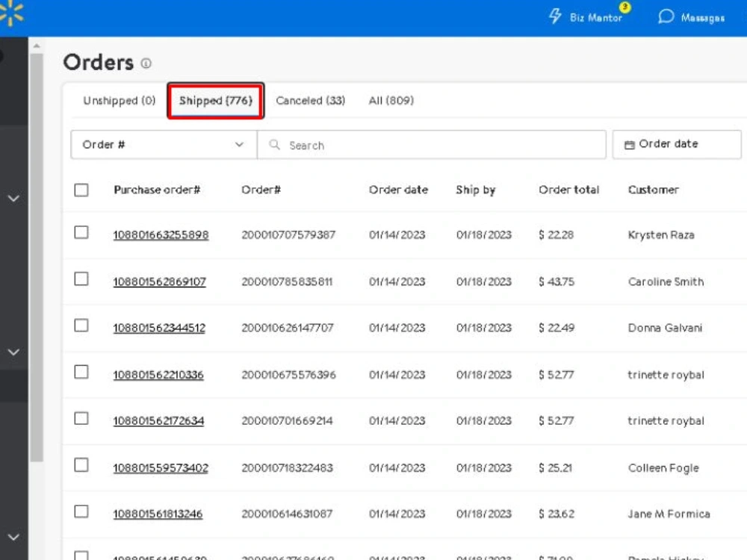Click the Orders page heading
The width and height of the screenshot is (747, 560).
pos(99,63)
